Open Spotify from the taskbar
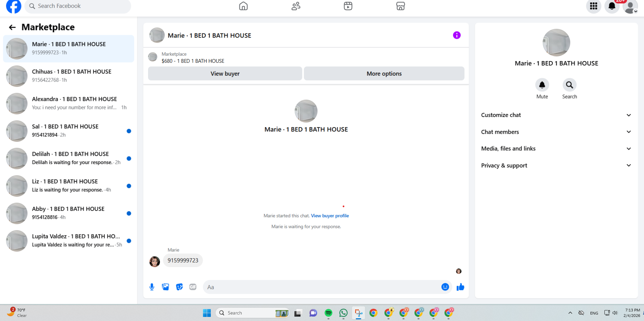The height and width of the screenshot is (321, 644). click(x=328, y=313)
